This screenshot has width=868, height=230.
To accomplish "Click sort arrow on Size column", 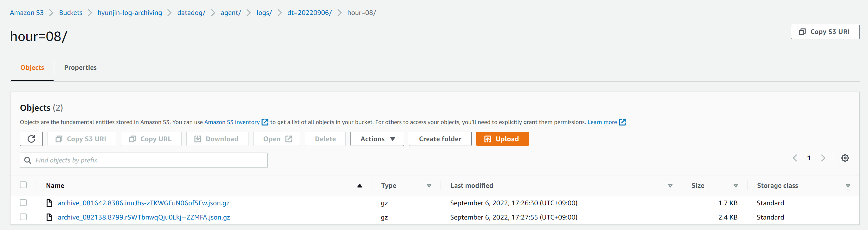I will pos(736,186).
